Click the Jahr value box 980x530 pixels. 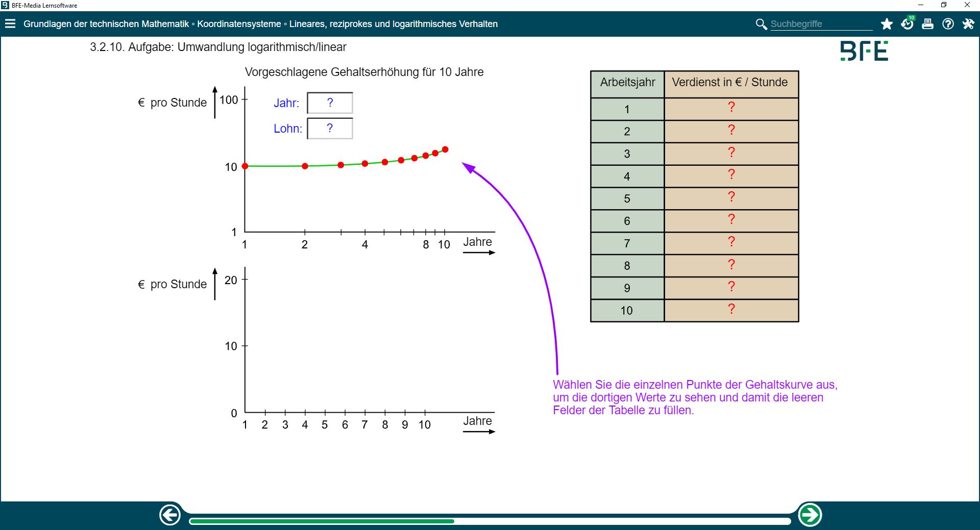pos(330,103)
